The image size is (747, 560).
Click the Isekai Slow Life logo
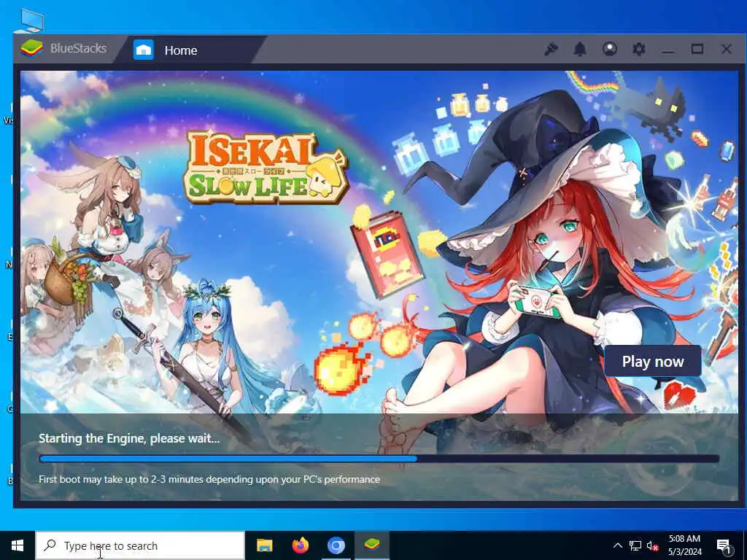coord(266,167)
